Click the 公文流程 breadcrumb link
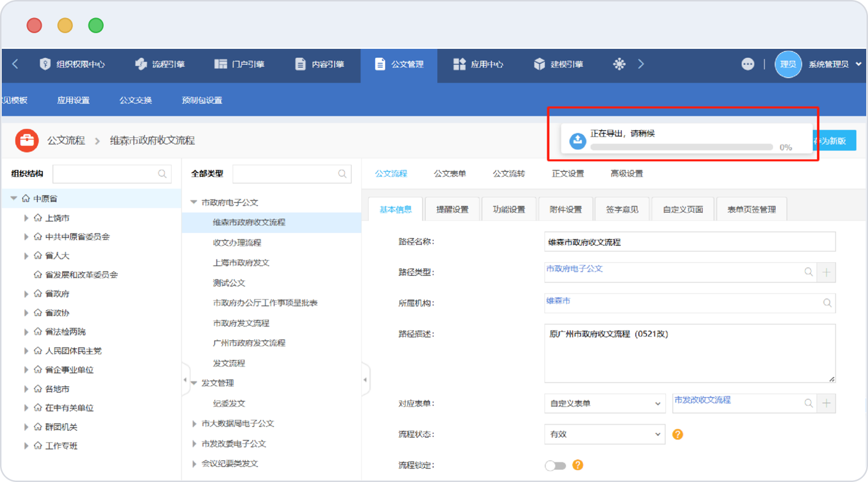 pos(66,140)
